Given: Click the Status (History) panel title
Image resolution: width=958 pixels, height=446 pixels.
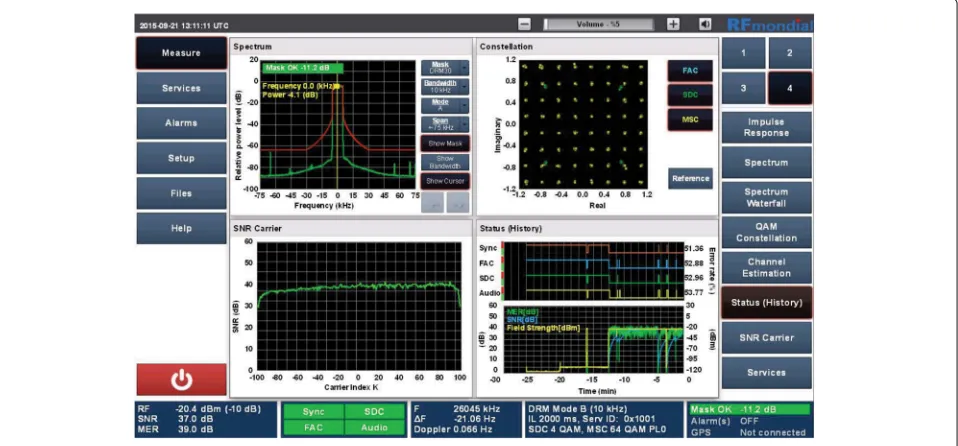Looking at the screenshot, I should [511, 228].
